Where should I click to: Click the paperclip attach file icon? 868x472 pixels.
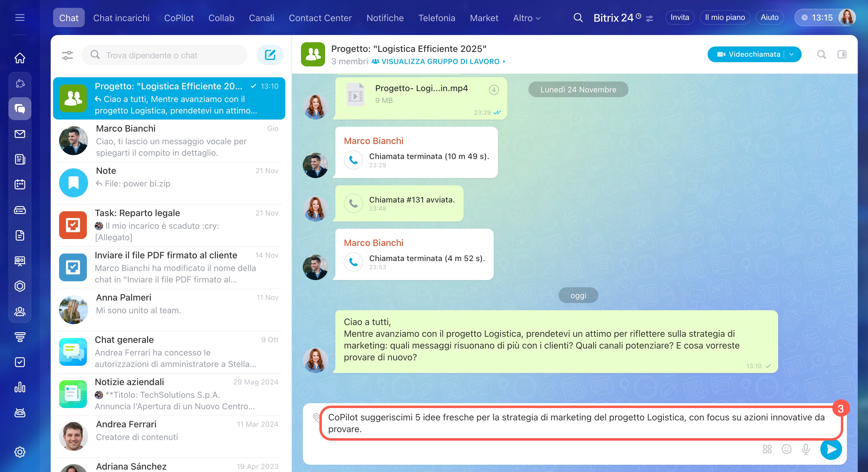[316, 417]
